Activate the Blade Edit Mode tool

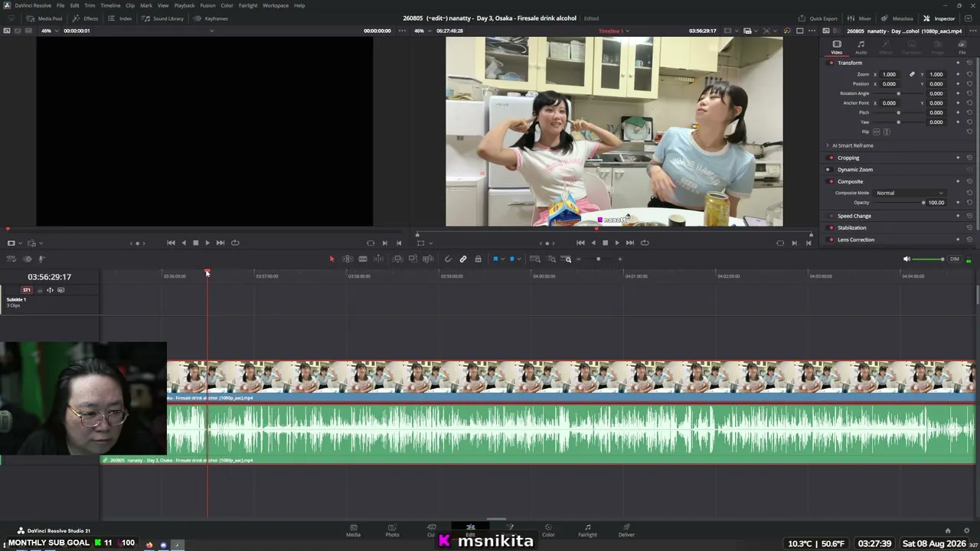[x=363, y=259]
